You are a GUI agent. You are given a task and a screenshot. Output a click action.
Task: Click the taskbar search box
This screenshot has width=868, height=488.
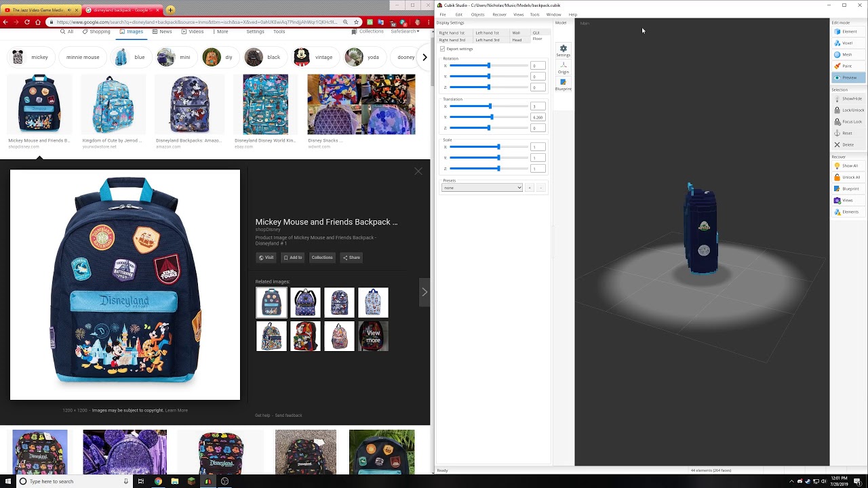[x=75, y=481]
